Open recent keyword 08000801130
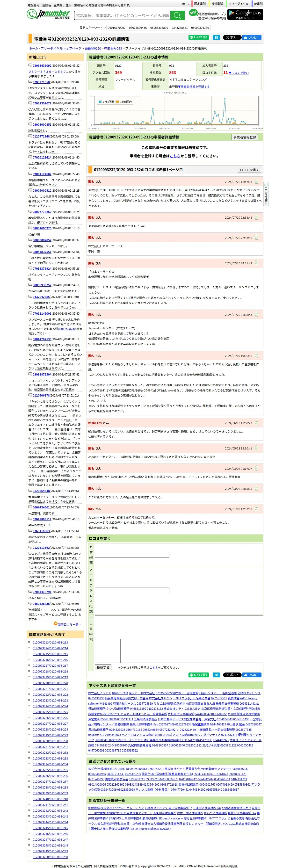This screenshot has width=290, height=868. 200,28
